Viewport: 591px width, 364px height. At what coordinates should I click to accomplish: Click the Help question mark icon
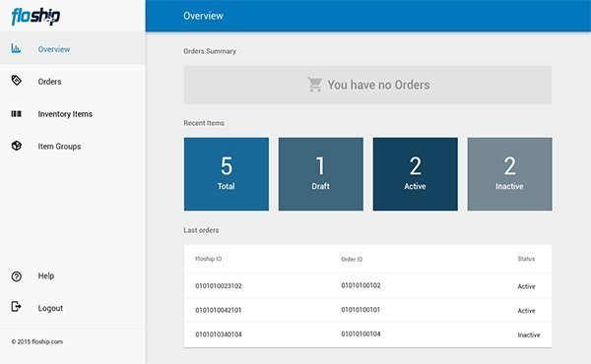(x=16, y=276)
